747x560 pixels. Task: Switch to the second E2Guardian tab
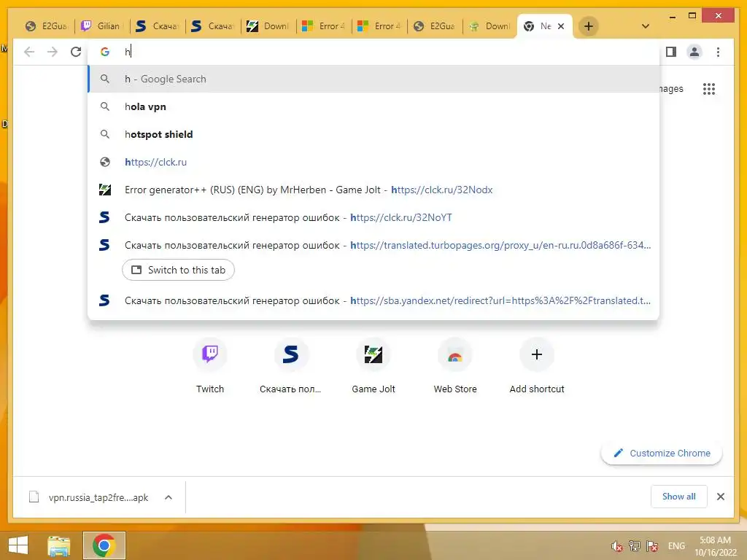tap(435, 26)
